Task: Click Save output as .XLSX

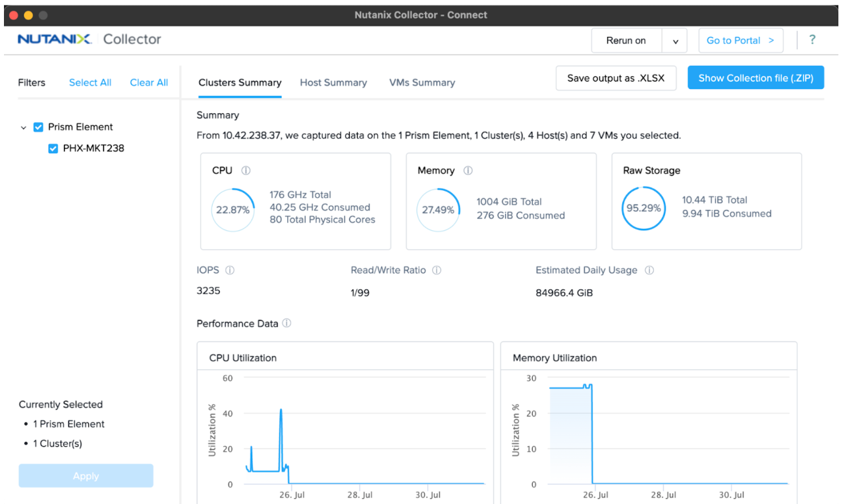Action: 616,78
